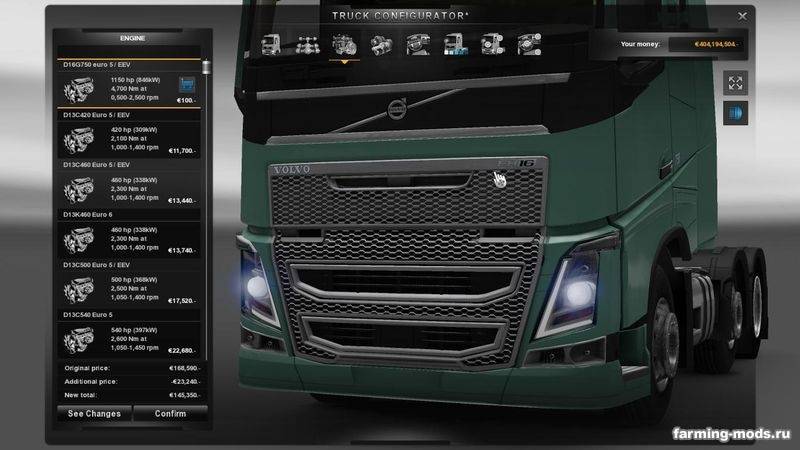This screenshot has width=800, height=450.
Task: Open the last configurator category icon
Action: [x=526, y=44]
